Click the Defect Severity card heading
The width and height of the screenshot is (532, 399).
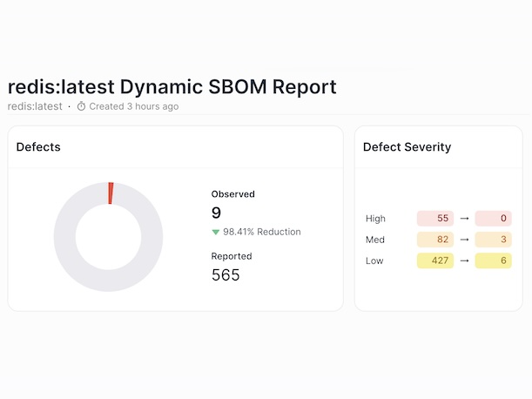(x=407, y=147)
